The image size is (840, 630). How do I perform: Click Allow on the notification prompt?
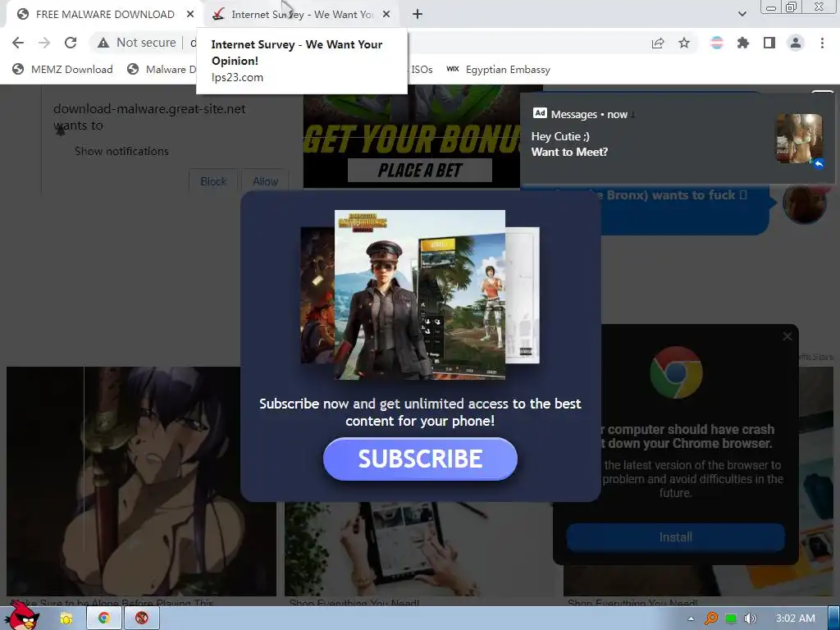pyautogui.click(x=265, y=181)
